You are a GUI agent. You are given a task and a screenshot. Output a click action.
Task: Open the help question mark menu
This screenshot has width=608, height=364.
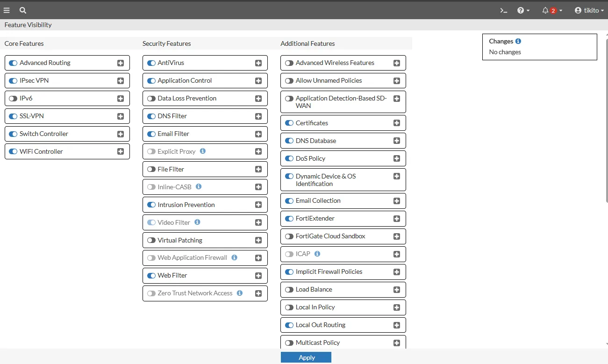[523, 10]
